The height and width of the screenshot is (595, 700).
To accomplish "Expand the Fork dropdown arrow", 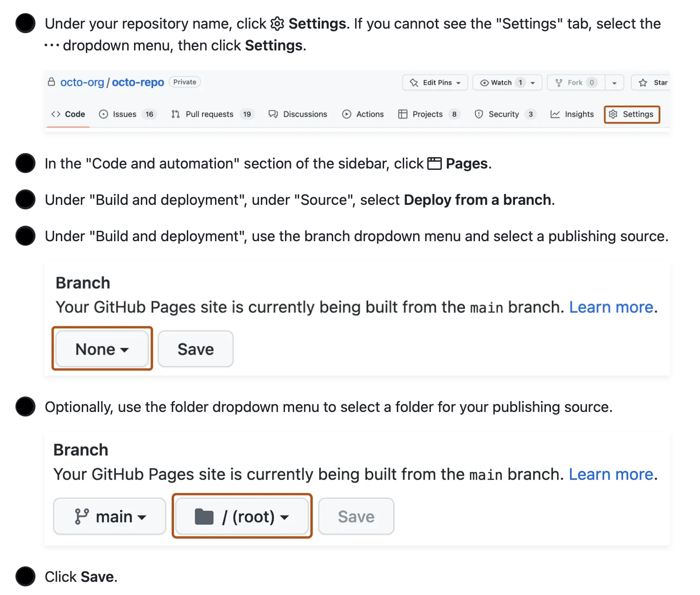I will (x=614, y=83).
